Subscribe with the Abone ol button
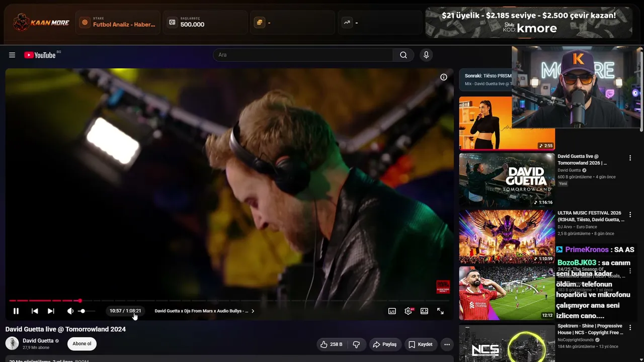 click(82, 344)
